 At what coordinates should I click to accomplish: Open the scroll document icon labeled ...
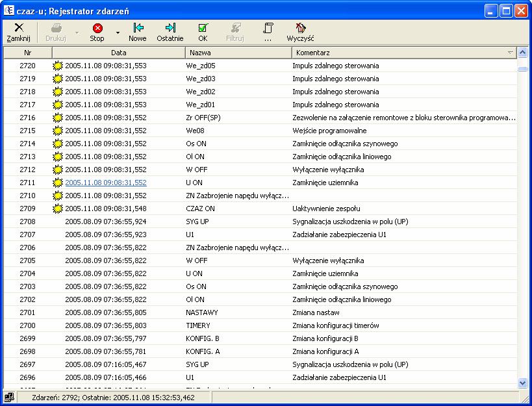(x=268, y=28)
